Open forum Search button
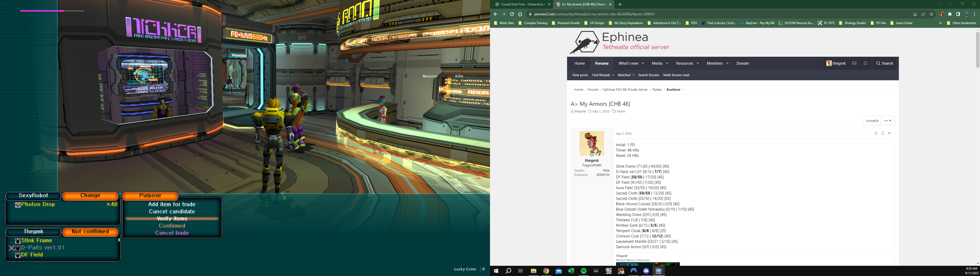 click(x=885, y=63)
